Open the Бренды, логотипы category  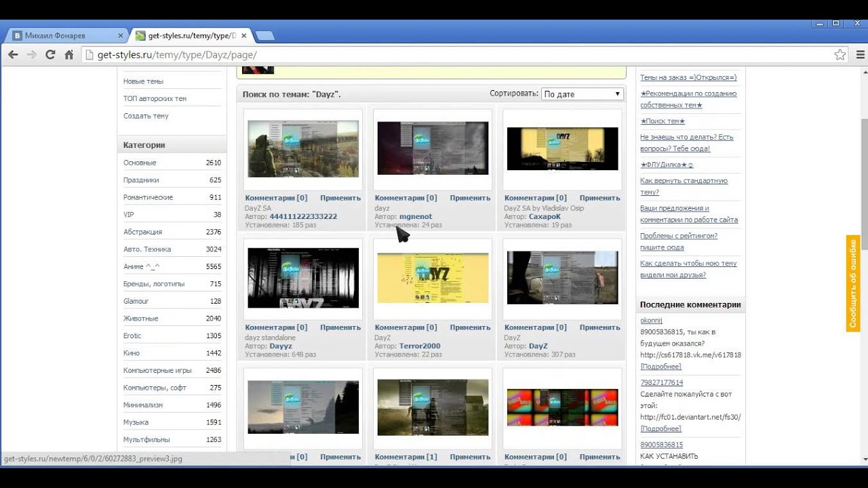(x=154, y=283)
